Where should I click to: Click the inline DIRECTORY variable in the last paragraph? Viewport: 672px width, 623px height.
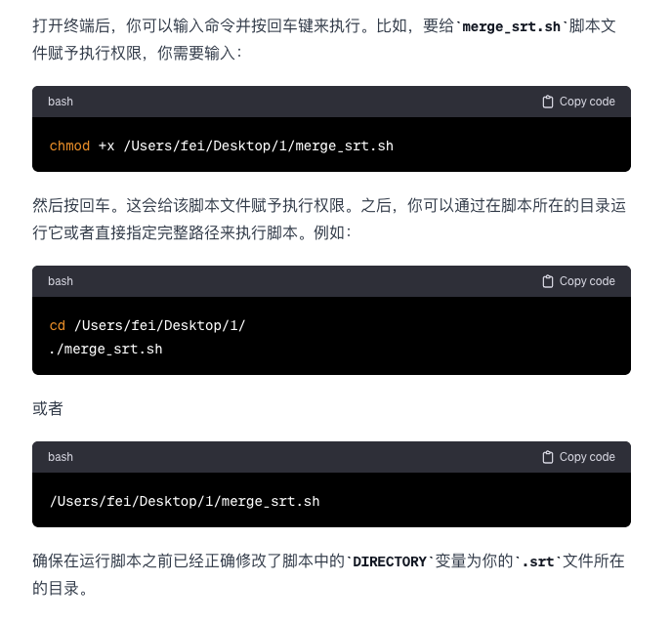click(390, 561)
